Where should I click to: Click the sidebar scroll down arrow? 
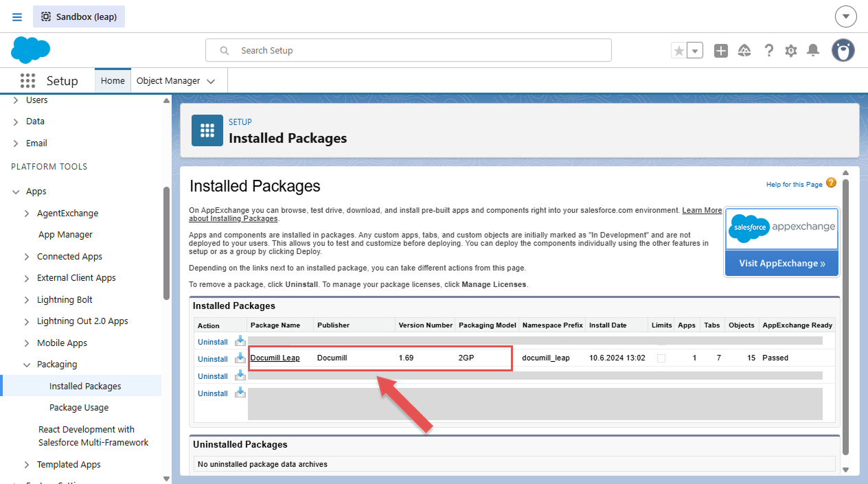coord(166,478)
